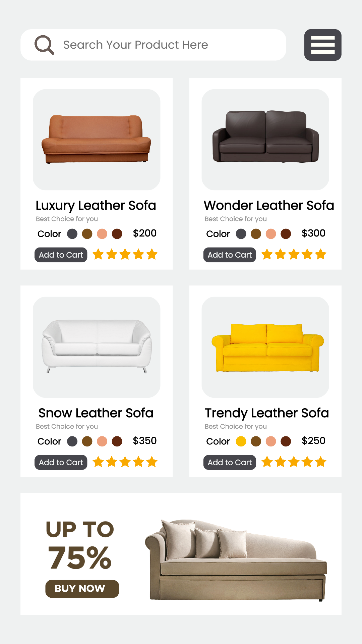
Task: Click the Wonder Leather Sofa title
Action: pyautogui.click(x=269, y=205)
